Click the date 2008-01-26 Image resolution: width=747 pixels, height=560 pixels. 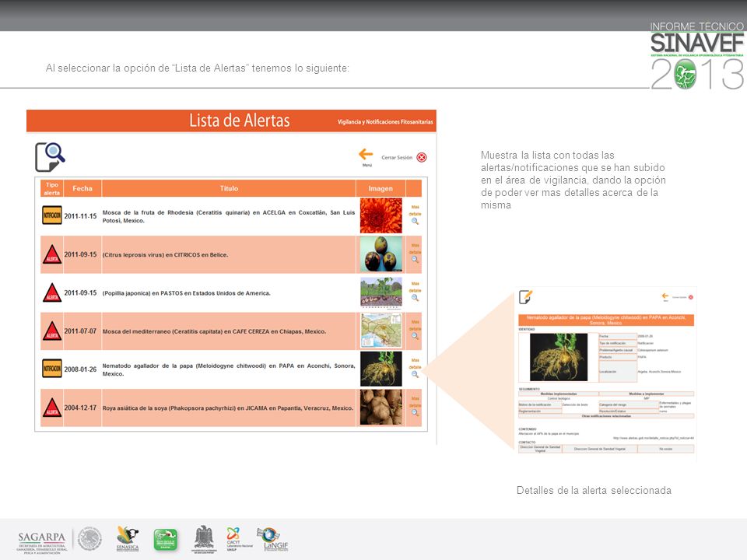[80, 369]
